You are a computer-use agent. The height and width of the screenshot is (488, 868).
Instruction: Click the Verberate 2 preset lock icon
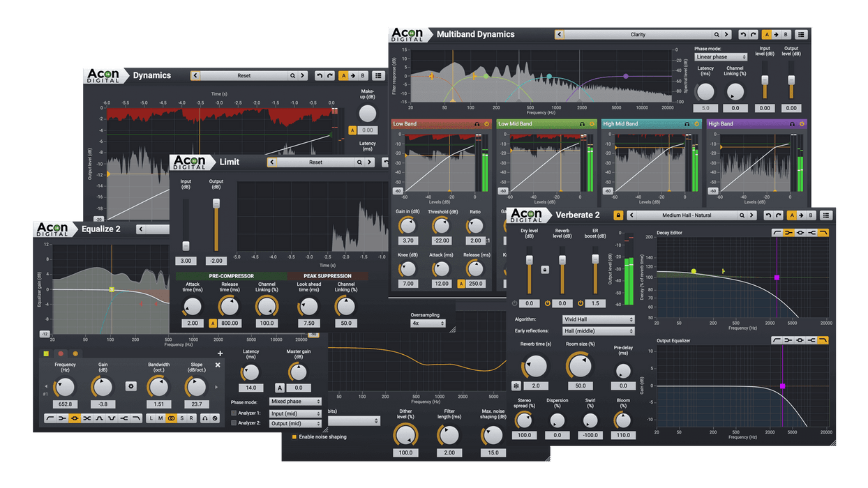click(x=618, y=215)
